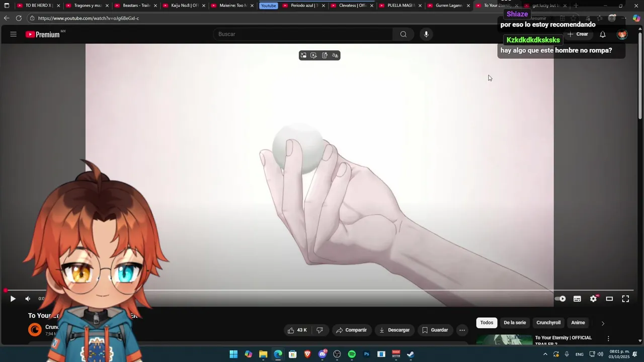Click the suggested trailer thumbnail
The height and width of the screenshot is (362, 644).
(x=504, y=340)
